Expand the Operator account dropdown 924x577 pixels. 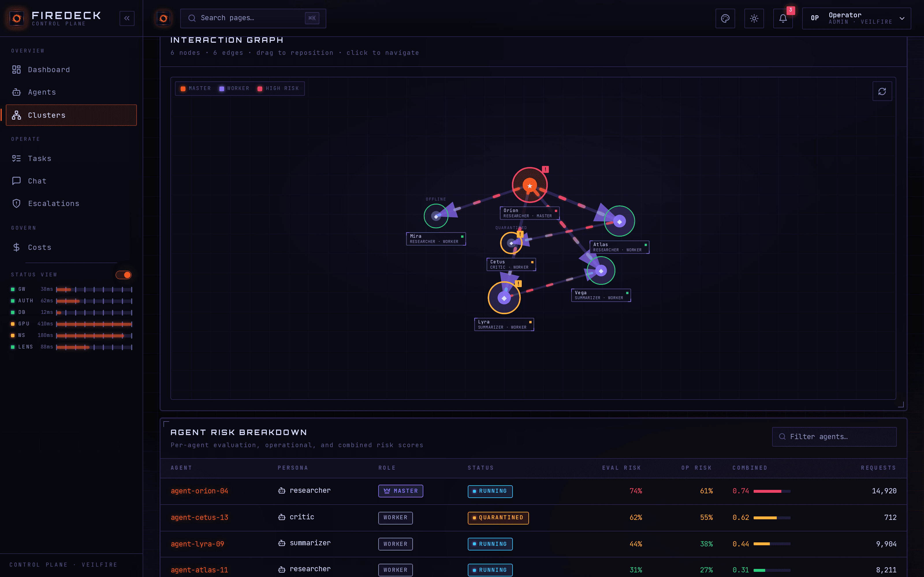click(856, 18)
